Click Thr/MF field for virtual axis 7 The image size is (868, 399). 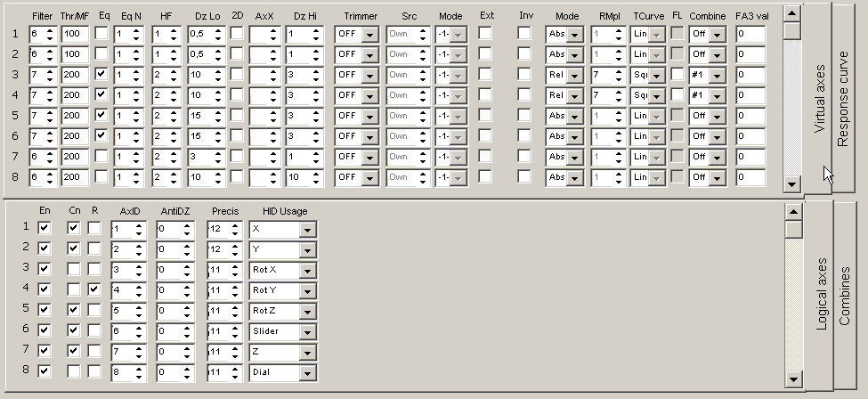(x=76, y=158)
